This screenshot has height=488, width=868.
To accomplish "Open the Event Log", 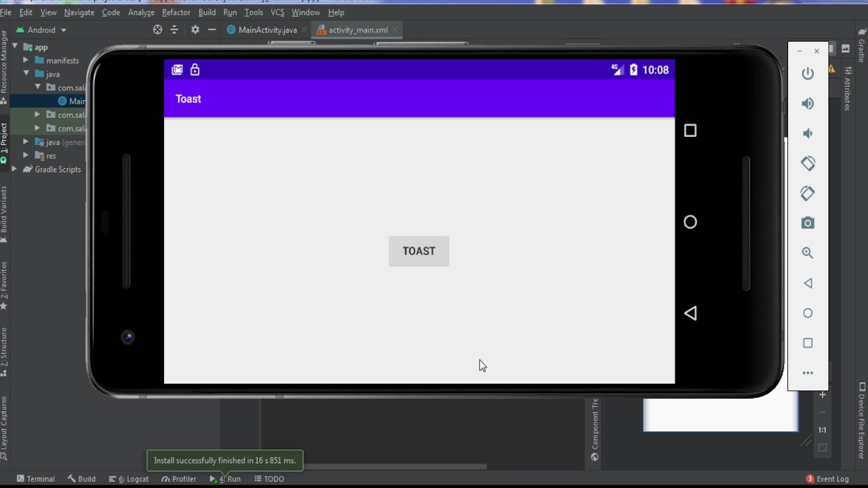I will [827, 479].
